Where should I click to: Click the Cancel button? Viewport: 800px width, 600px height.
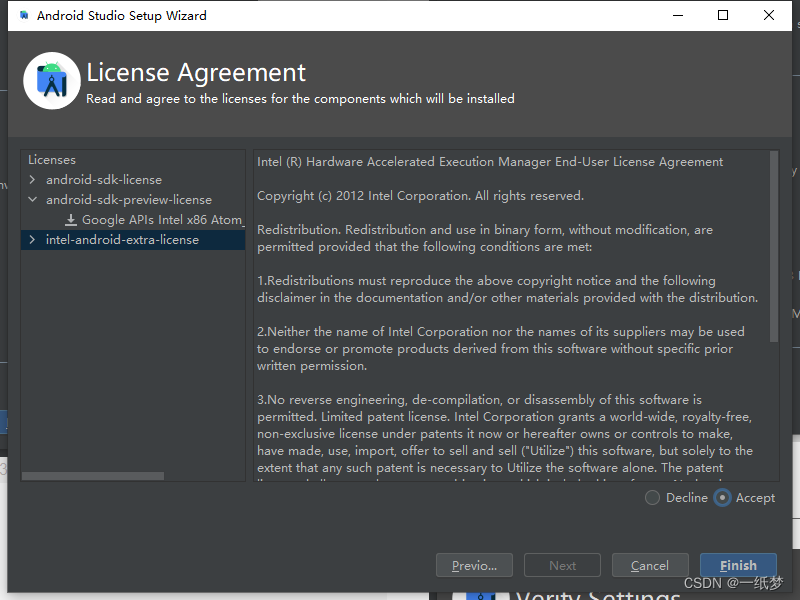[650, 565]
